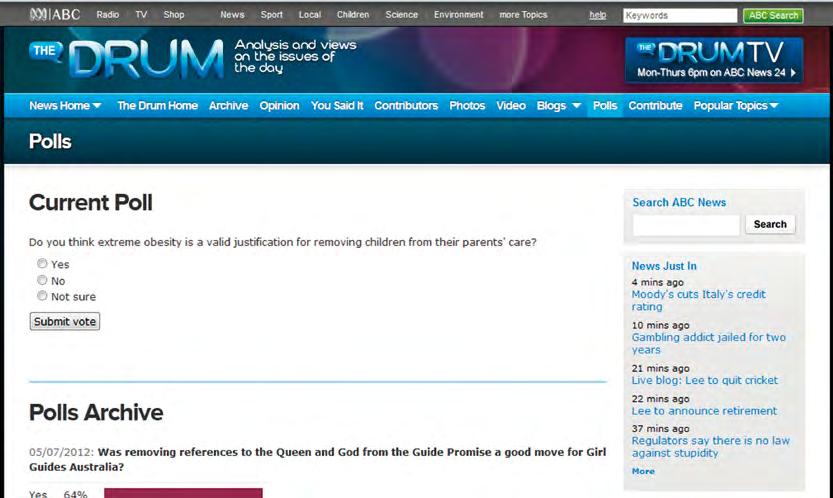
Task: Click the help link
Action: pyautogui.click(x=598, y=15)
